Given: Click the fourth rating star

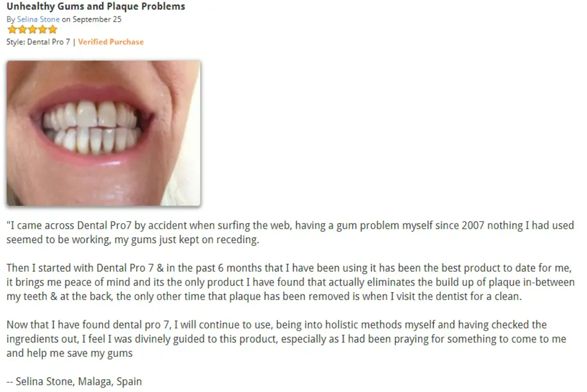Looking at the screenshot, I should [42, 30].
